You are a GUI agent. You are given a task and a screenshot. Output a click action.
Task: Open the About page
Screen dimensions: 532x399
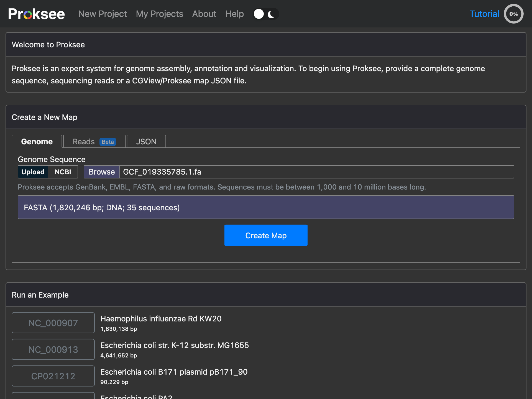[x=204, y=14]
